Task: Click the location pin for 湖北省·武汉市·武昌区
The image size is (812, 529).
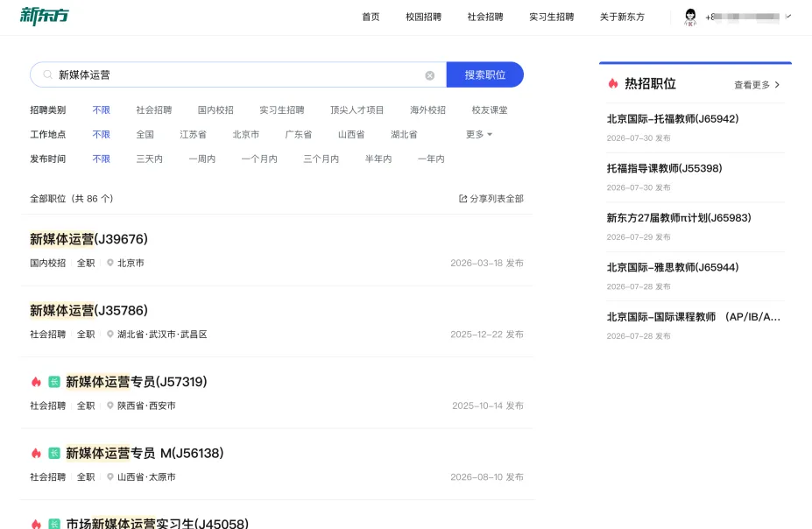Action: (109, 335)
